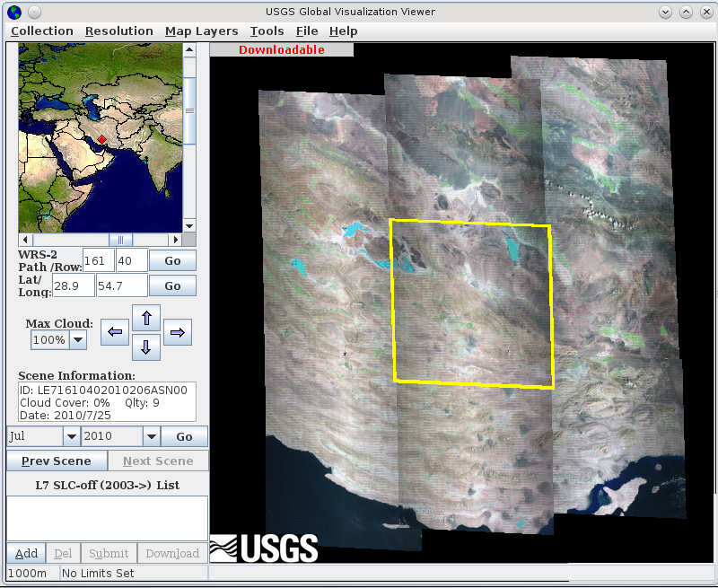718x588 pixels.
Task: Click the 1000m resolution status entry
Action: click(x=28, y=573)
